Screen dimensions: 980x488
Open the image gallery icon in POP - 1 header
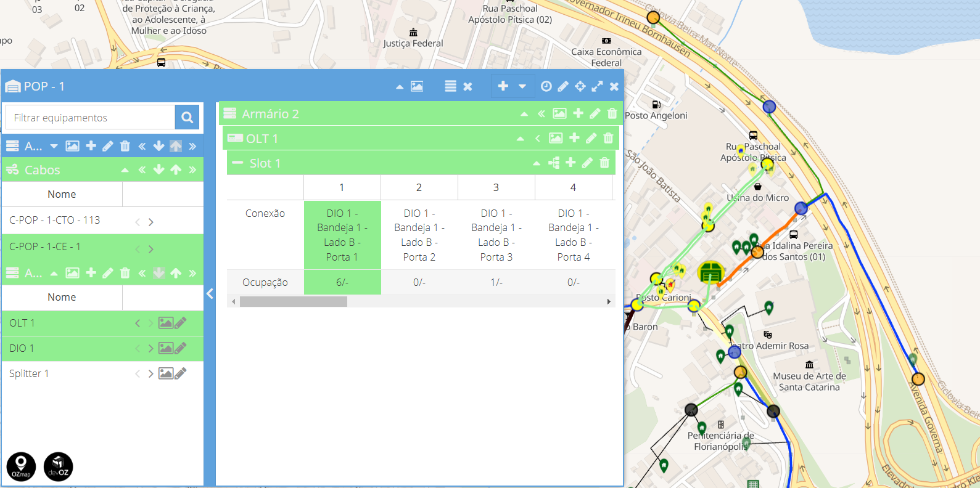click(x=417, y=86)
